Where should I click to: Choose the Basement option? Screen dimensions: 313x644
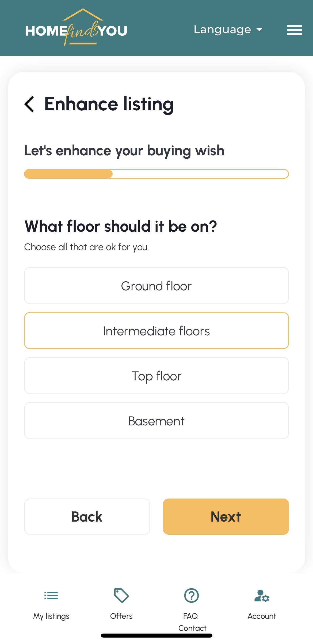tap(156, 421)
